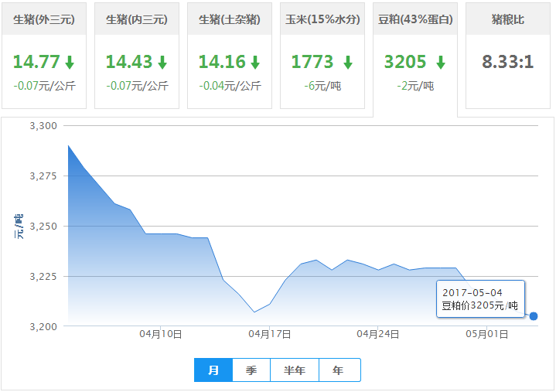Click the 3,250 y-axis label
This screenshot has width=556, height=392.
click(43, 227)
